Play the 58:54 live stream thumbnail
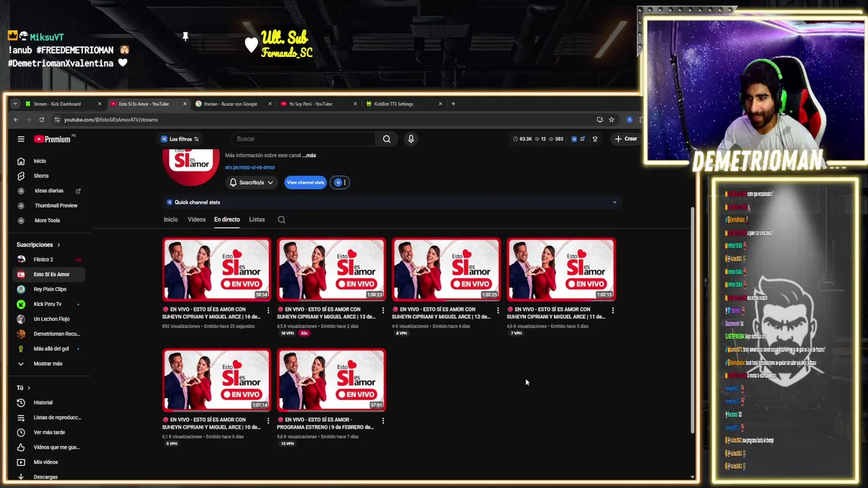The width and height of the screenshot is (868, 488). pyautogui.click(x=216, y=269)
